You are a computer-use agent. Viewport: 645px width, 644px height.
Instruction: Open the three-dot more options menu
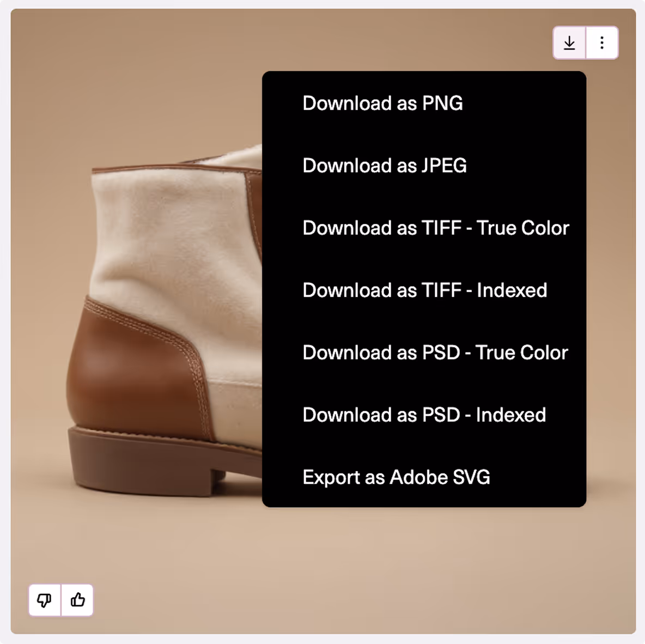tap(602, 43)
